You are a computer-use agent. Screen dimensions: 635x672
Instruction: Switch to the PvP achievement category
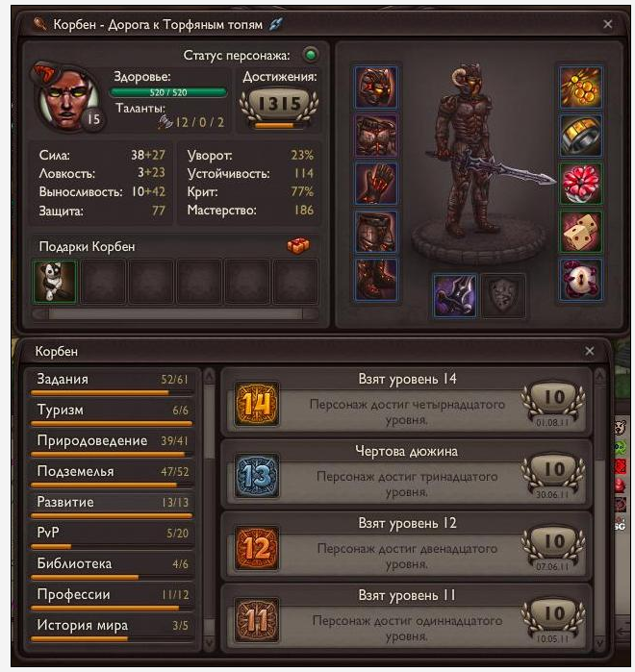point(112,536)
